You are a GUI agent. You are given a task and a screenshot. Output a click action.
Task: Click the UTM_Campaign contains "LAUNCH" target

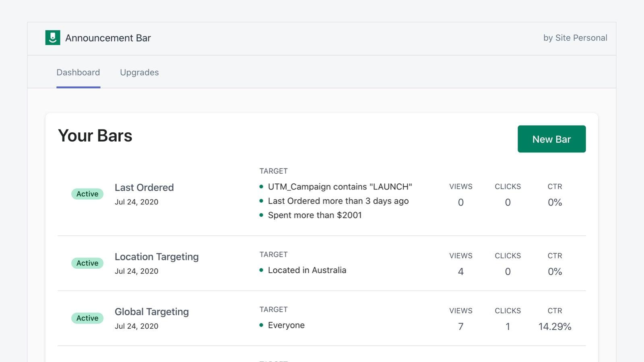(x=340, y=187)
